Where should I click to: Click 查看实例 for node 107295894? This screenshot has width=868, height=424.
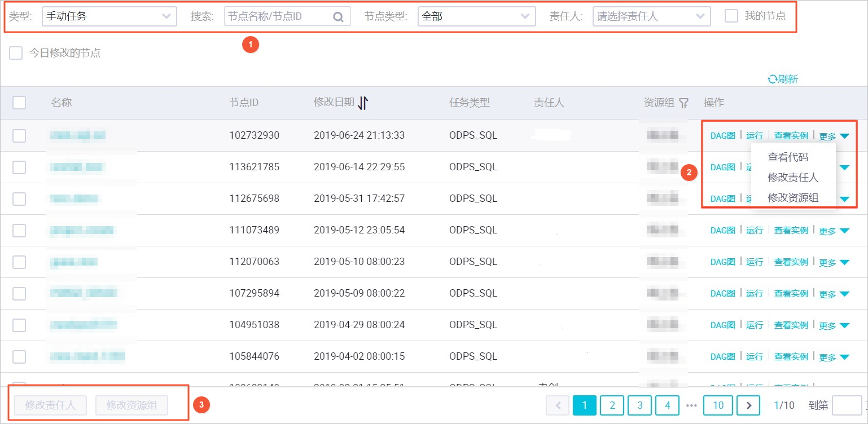[791, 293]
